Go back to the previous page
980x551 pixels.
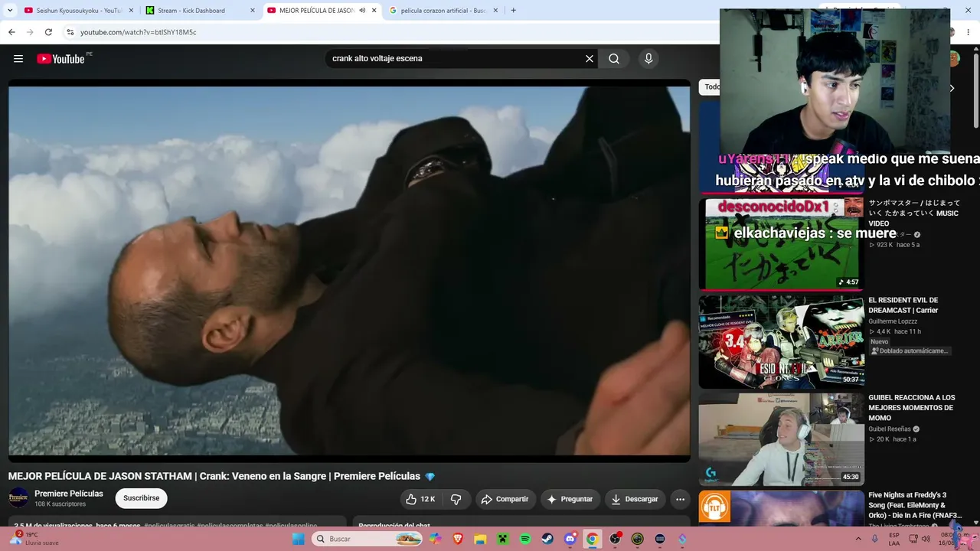click(11, 32)
